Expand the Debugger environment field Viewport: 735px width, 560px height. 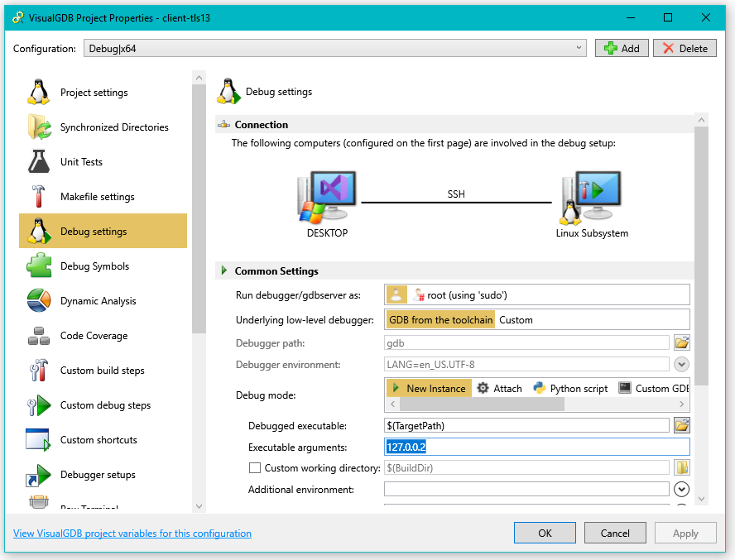(681, 364)
